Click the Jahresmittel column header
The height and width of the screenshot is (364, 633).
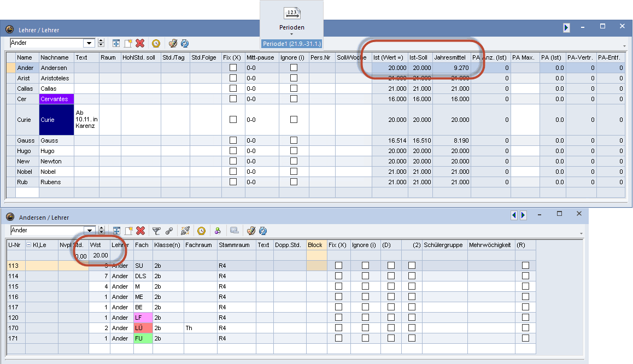point(452,57)
